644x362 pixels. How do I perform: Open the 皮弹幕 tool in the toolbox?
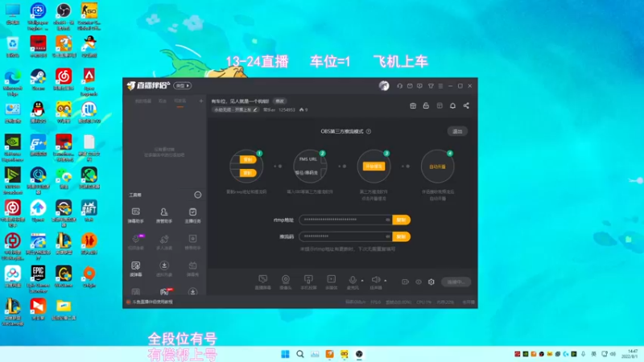135,269
